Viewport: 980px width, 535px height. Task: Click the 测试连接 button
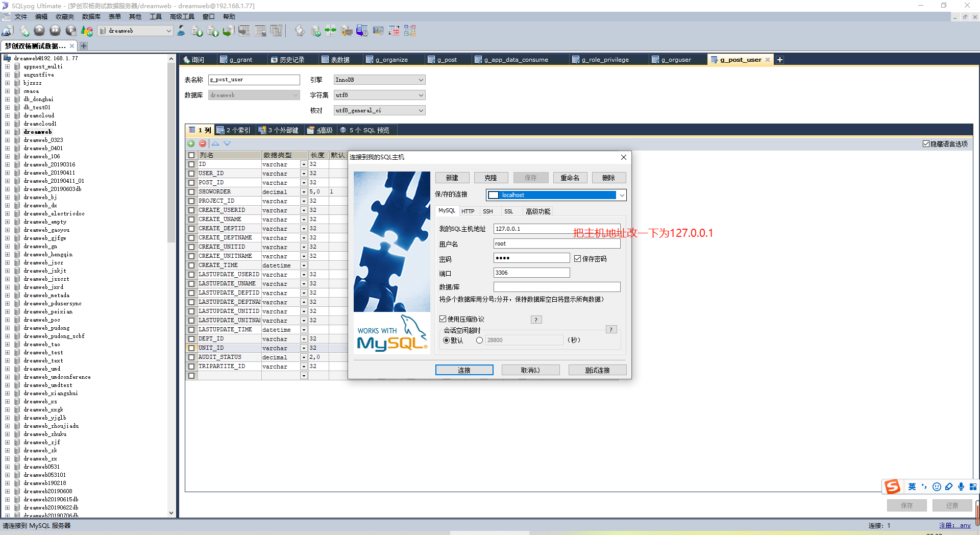point(597,370)
